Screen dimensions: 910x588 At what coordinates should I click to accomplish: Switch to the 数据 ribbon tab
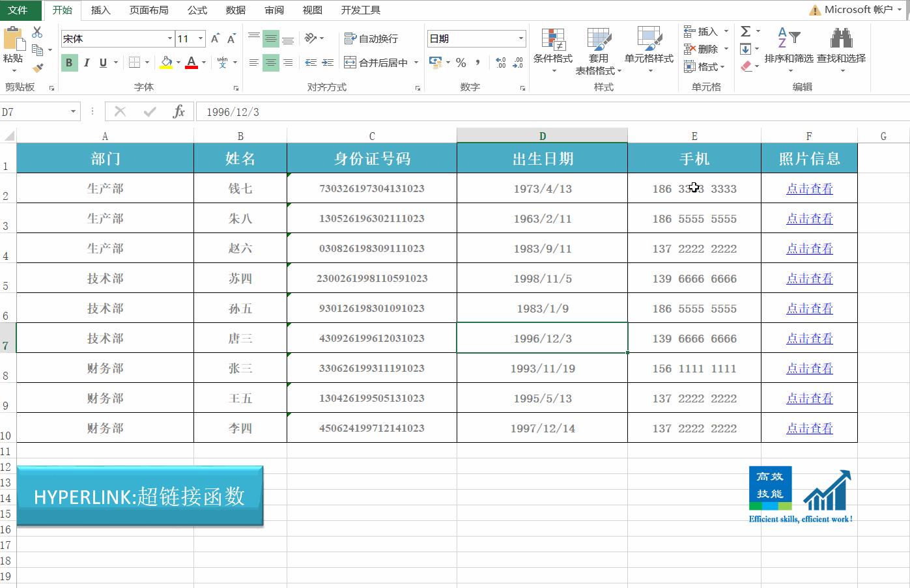[x=235, y=10]
